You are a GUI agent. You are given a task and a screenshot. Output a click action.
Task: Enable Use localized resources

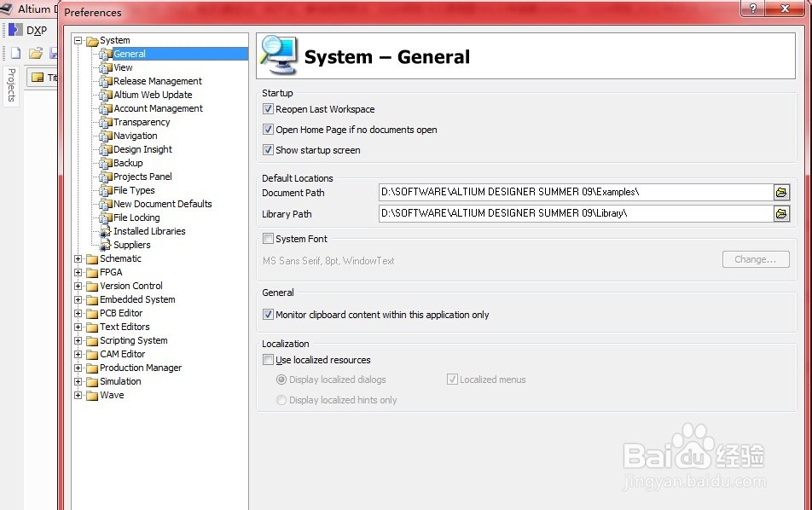tap(268, 359)
